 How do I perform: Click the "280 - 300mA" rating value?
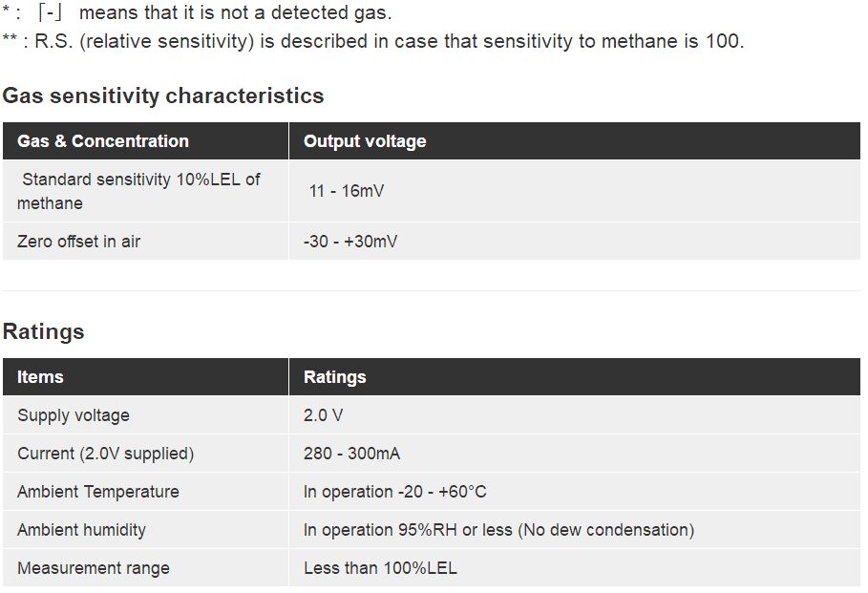pyautogui.click(x=351, y=454)
